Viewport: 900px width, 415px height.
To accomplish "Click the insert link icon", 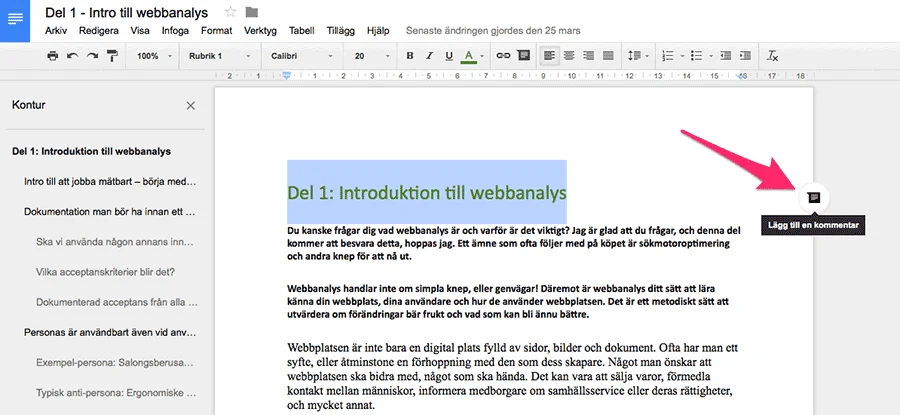I will click(x=504, y=56).
